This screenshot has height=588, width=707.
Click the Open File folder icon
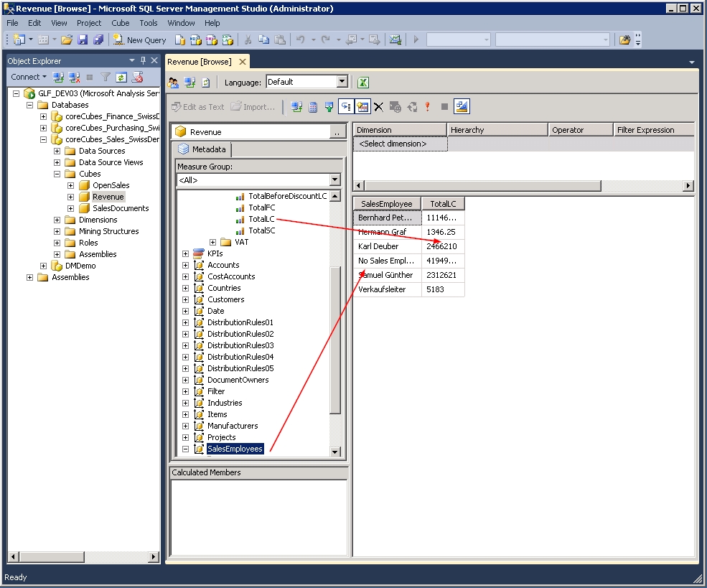67,39
